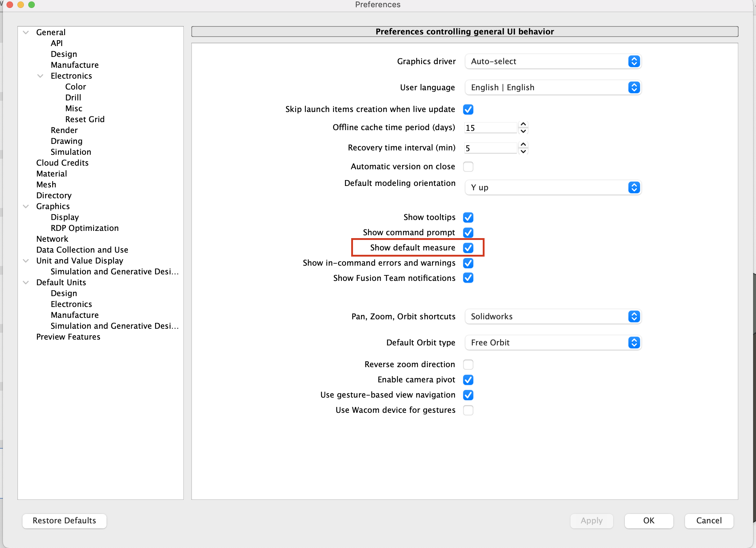Open the Color preferences under Electronics
The height and width of the screenshot is (548, 756).
[75, 87]
